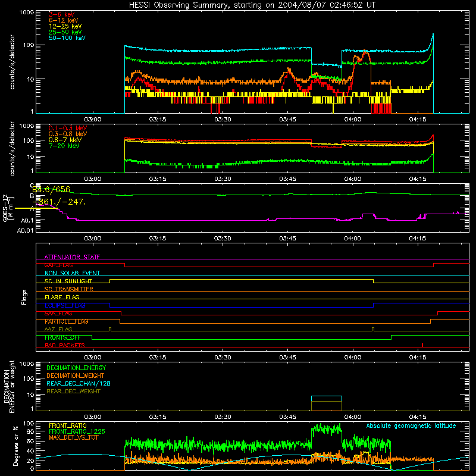Click the GOES-12 axis label
The height and width of the screenshot is (476, 476).
tap(5, 208)
